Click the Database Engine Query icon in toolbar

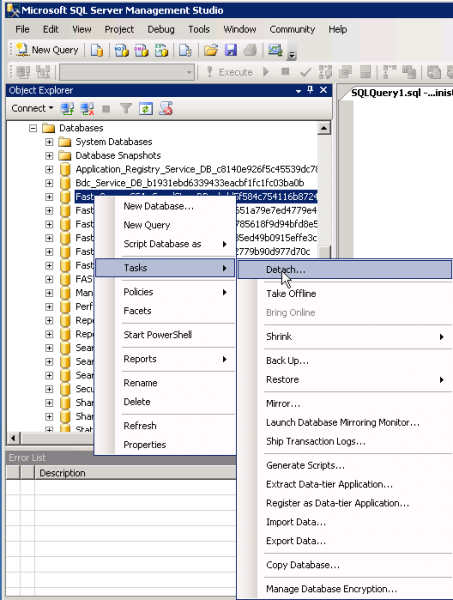pyautogui.click(x=97, y=50)
